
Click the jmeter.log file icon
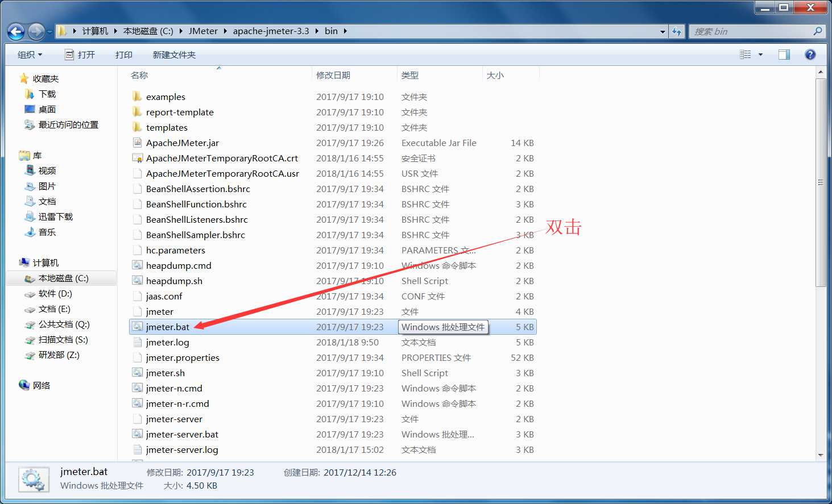(x=137, y=341)
